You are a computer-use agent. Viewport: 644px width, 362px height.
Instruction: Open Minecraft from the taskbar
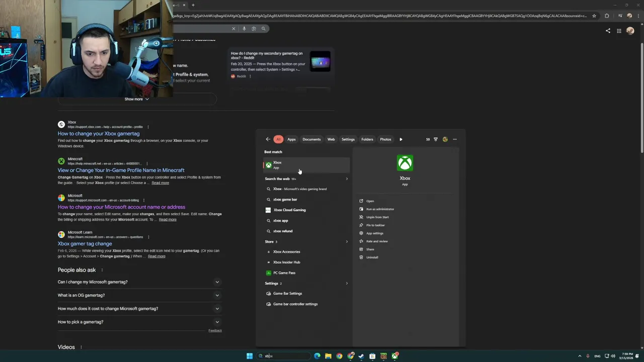click(383, 356)
